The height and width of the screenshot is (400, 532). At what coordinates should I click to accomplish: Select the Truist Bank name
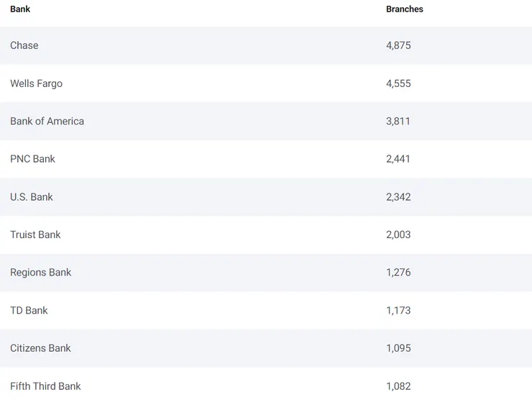coord(35,235)
